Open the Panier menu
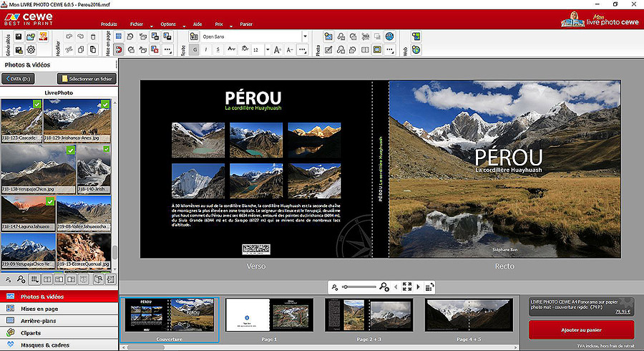Image resolution: width=644 pixels, height=351 pixels. click(x=246, y=24)
